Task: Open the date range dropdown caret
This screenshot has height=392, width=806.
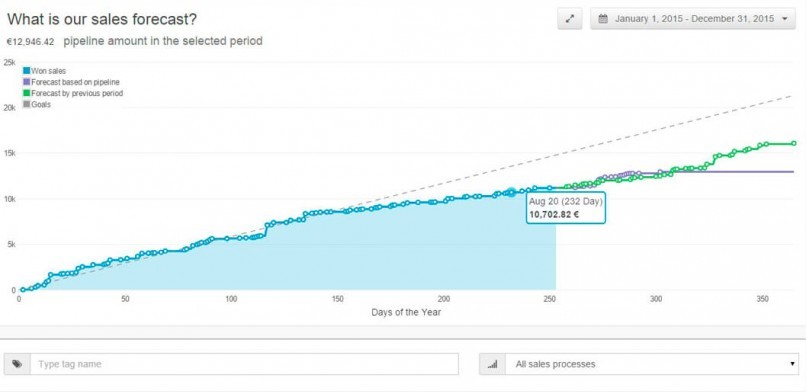Action: [x=784, y=19]
